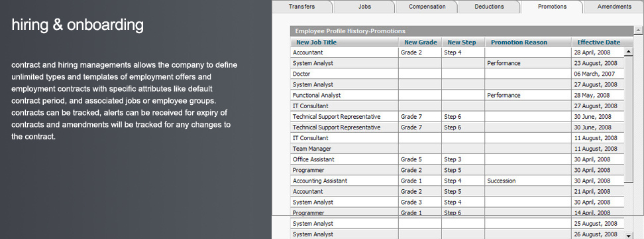Click the New Step column header
The width and height of the screenshot is (644, 239).
pos(462,42)
